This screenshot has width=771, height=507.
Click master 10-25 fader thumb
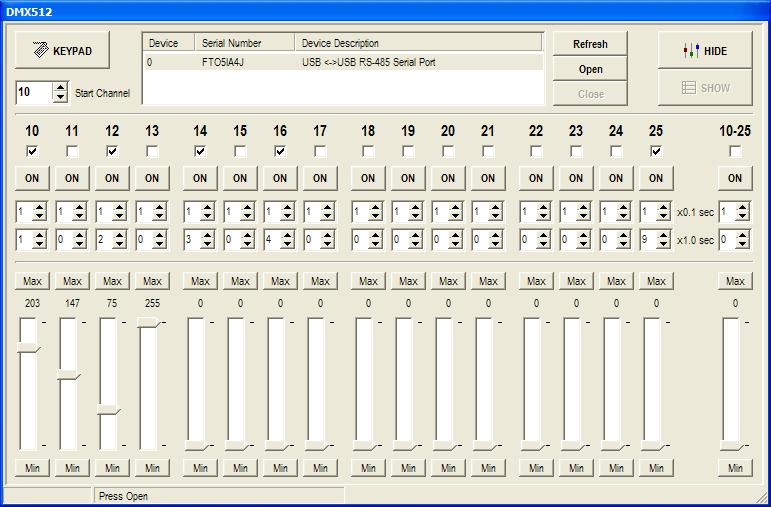coord(732,446)
